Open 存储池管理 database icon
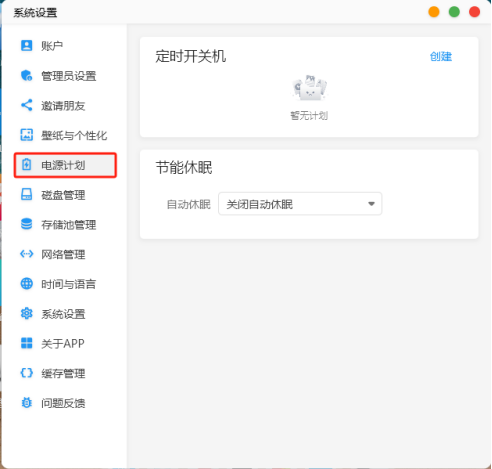This screenshot has height=469, width=492. coord(27,224)
